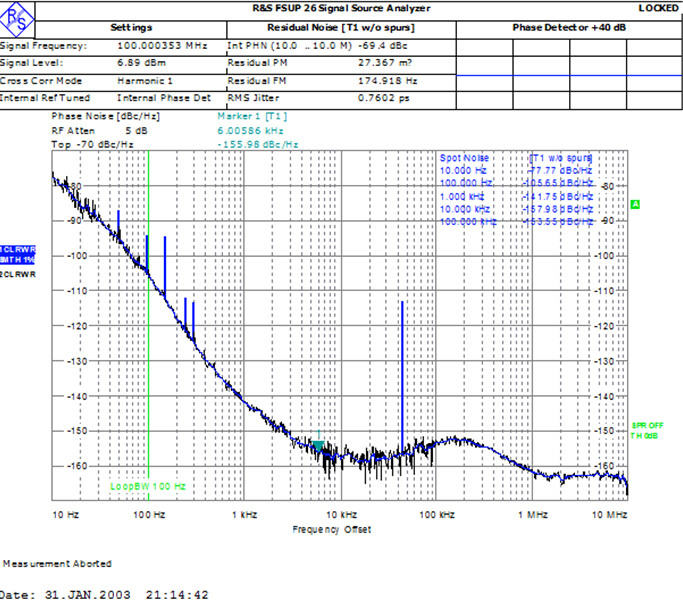Click the RF Atten 5 dB setting
This screenshot has width=683, height=615.
pos(99,131)
